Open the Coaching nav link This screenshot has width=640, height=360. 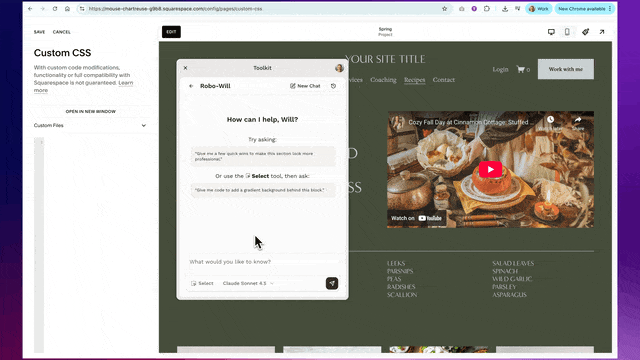[x=383, y=80]
